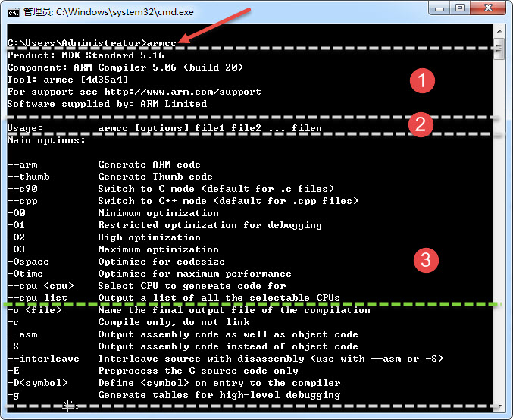Click the -O1 Restricted optimization row

(x=164, y=225)
